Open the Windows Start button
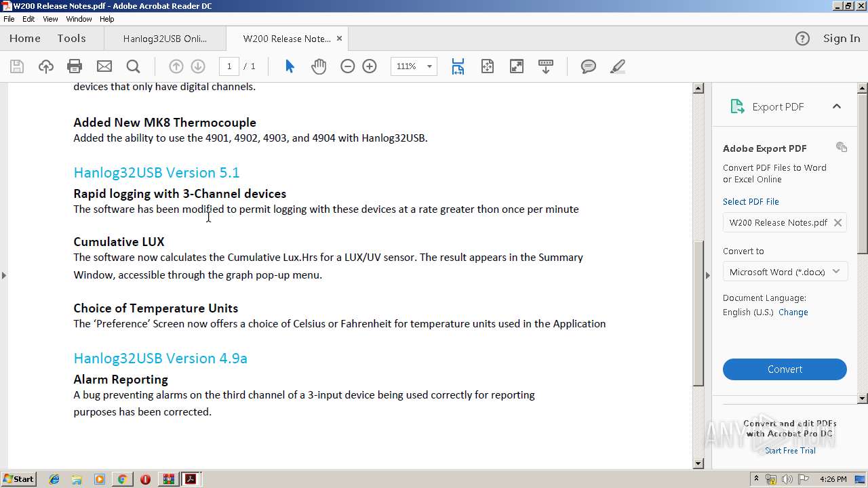The image size is (868, 488). pos(19,479)
